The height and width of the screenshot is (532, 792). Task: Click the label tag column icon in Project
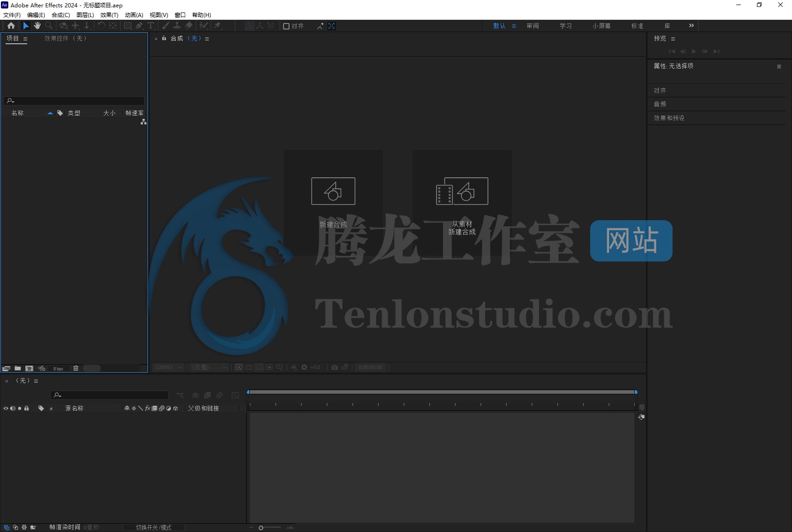pos(60,113)
